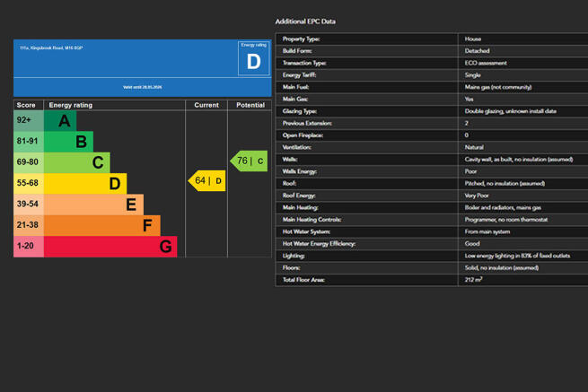Viewport: 588px width, 392px height.
Task: Click the Energy rating D badge
Action: pyautogui.click(x=253, y=57)
